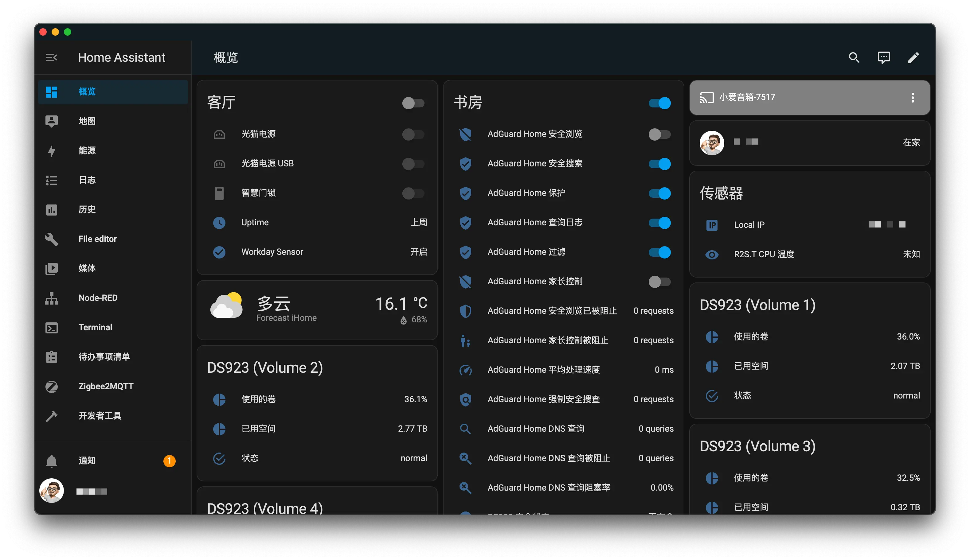
Task: Click the Uptime clock icon
Action: (219, 223)
